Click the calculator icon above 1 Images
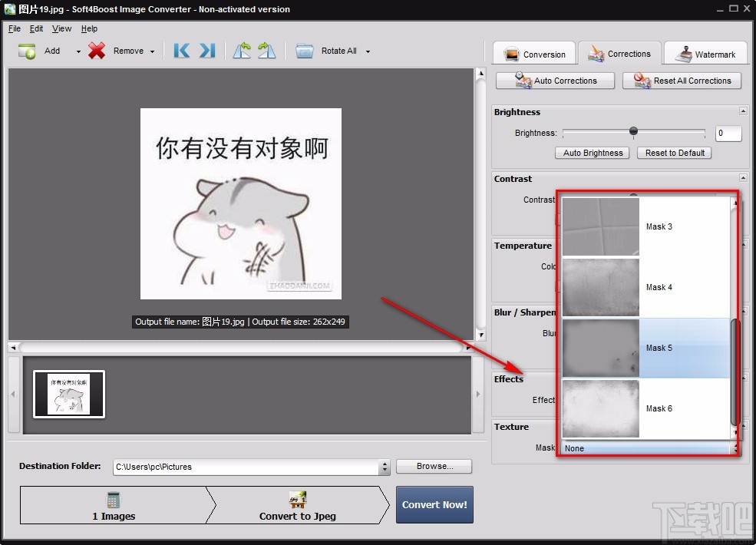This screenshot has width=756, height=545. tap(114, 498)
